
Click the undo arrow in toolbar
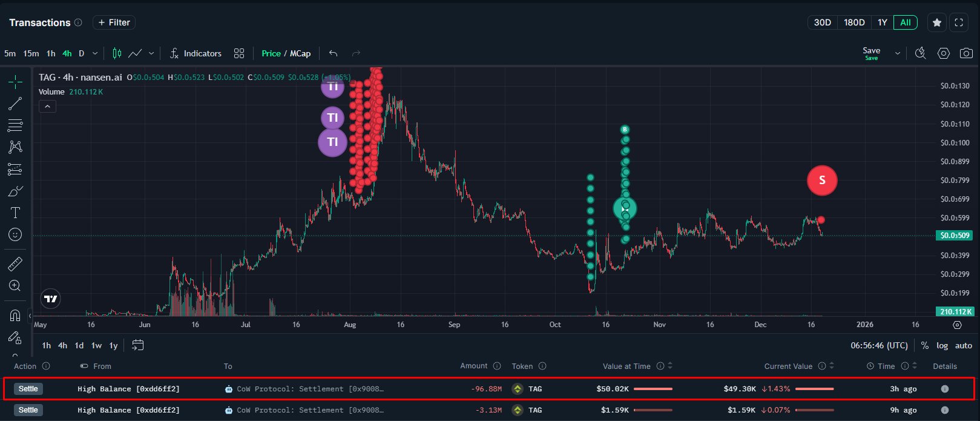pos(333,53)
